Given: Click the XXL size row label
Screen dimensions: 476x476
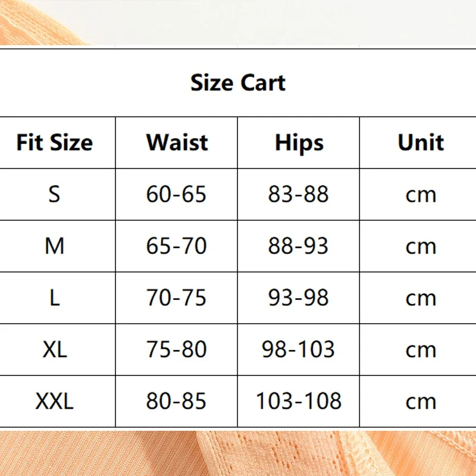Looking at the screenshot, I should [55, 401].
